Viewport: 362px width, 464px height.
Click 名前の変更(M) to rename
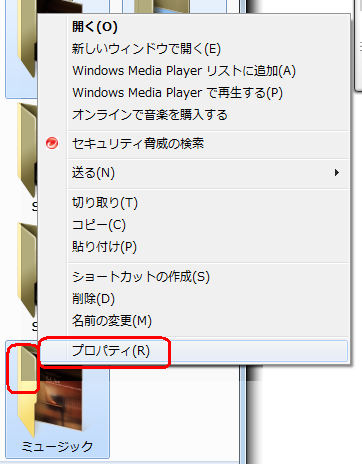click(112, 321)
